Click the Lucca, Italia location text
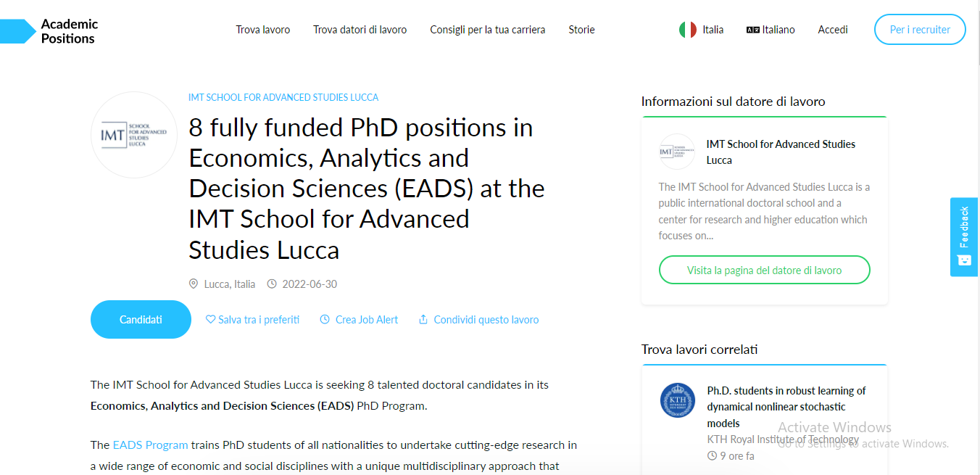Screen dimensions: 980x475 click(x=230, y=284)
